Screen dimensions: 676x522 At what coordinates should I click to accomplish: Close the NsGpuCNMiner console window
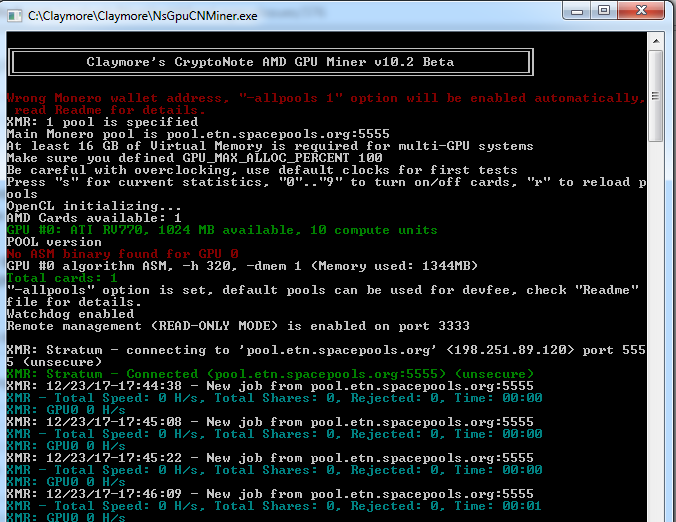point(641,10)
